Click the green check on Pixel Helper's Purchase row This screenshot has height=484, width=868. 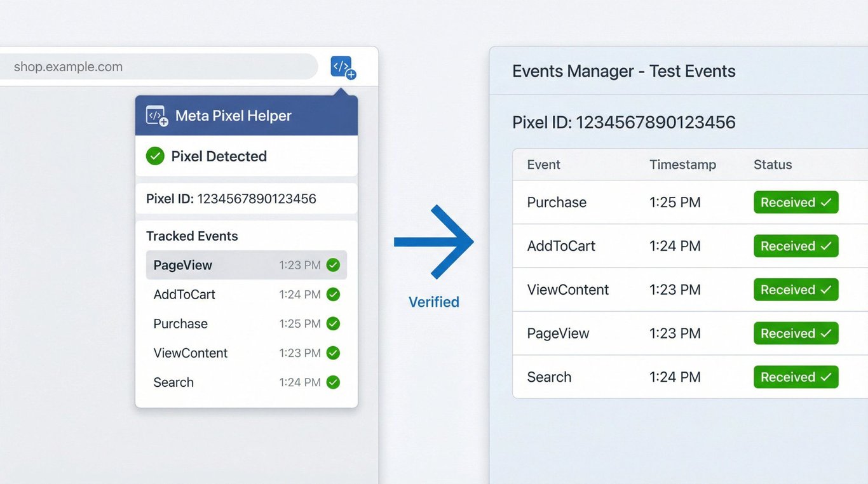pos(333,324)
